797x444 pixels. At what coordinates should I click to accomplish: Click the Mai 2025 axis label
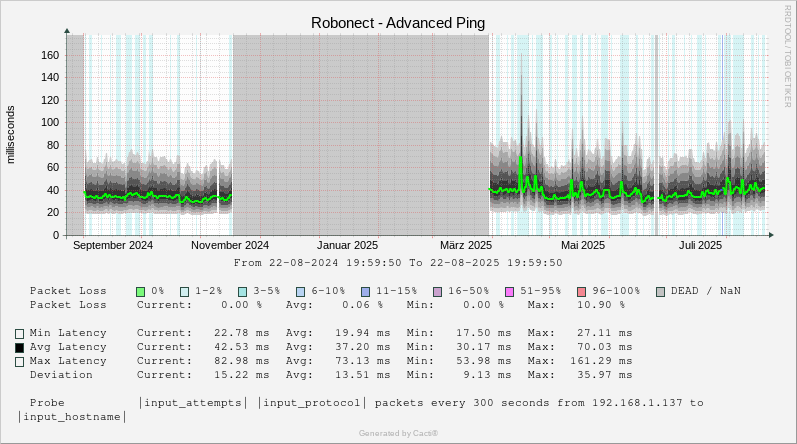point(583,245)
